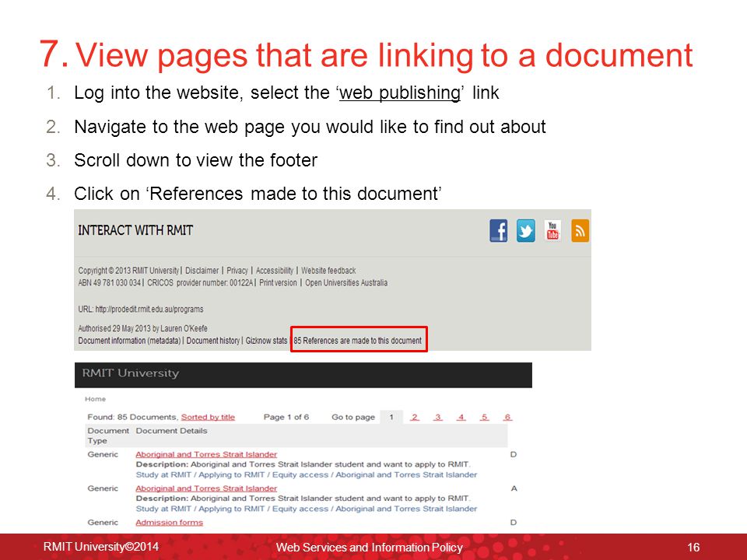Screen dimensions: 747x560
Task: Go to results page 3
Action: 438,417
